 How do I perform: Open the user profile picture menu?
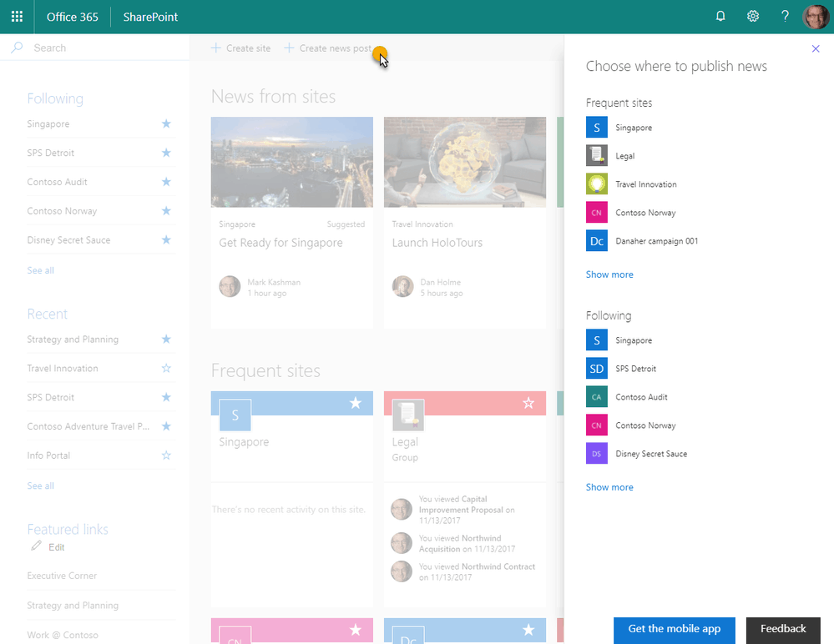coord(816,17)
